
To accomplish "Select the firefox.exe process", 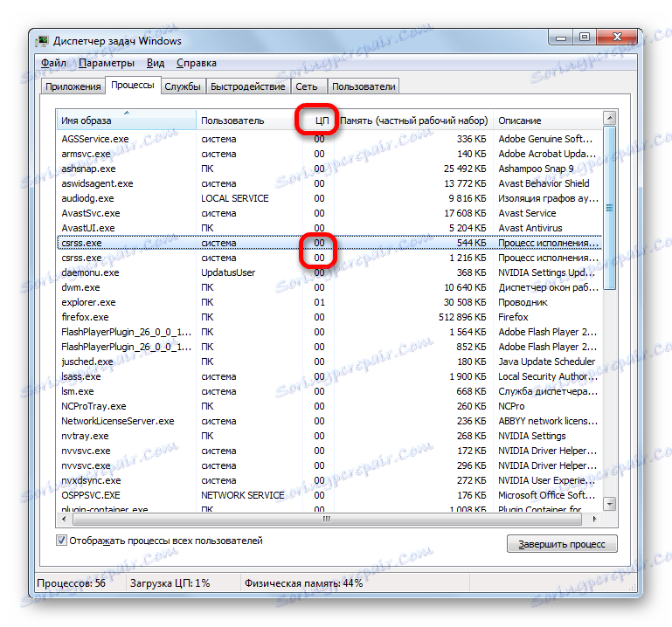I will tap(329, 317).
